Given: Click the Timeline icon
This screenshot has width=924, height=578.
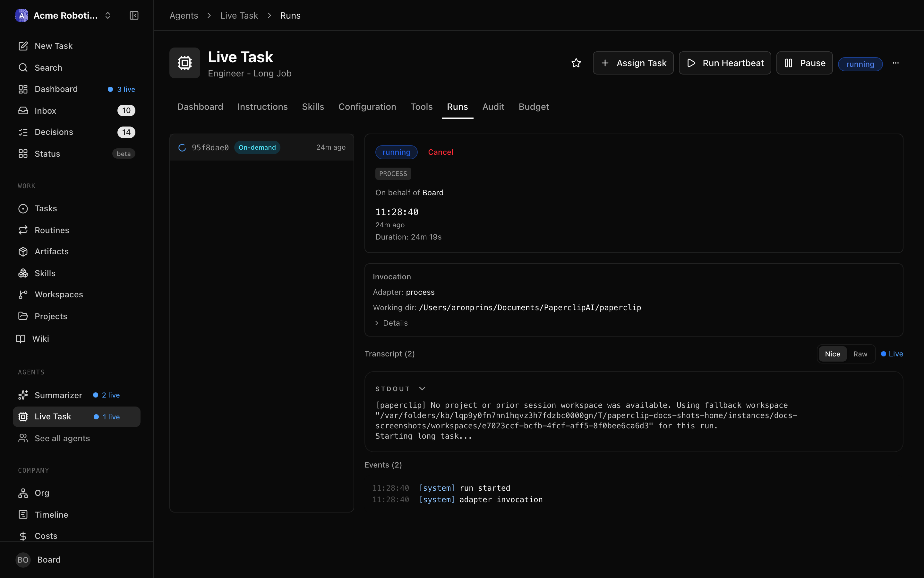Looking at the screenshot, I should tap(23, 514).
